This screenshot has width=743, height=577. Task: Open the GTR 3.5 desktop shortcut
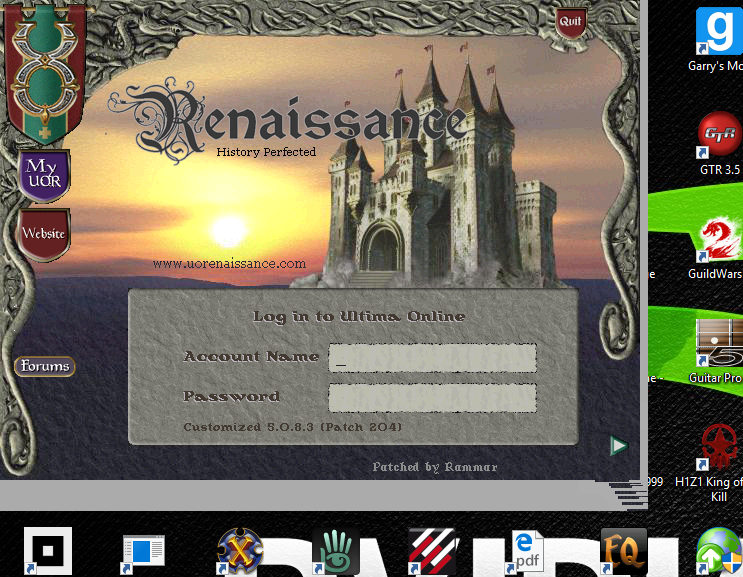[x=720, y=144]
